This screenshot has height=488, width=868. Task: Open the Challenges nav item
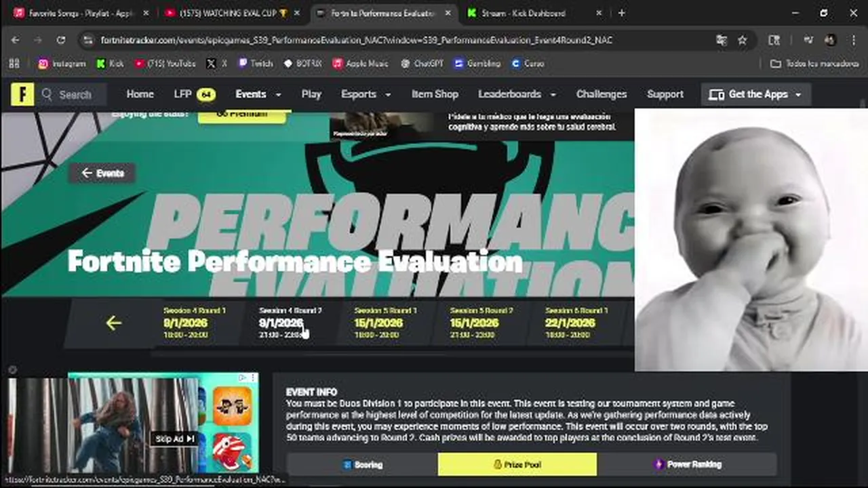(601, 94)
